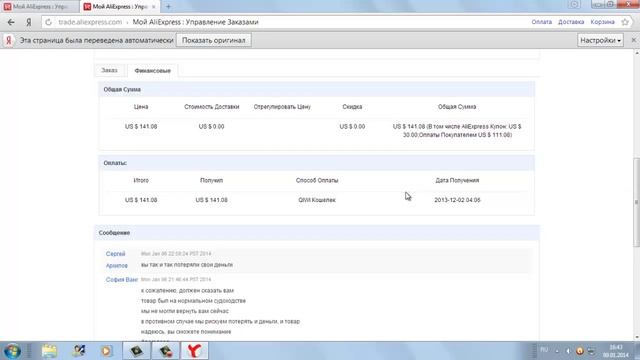Switch to the Заказ tab
This screenshot has width=640, height=360.
click(109, 70)
